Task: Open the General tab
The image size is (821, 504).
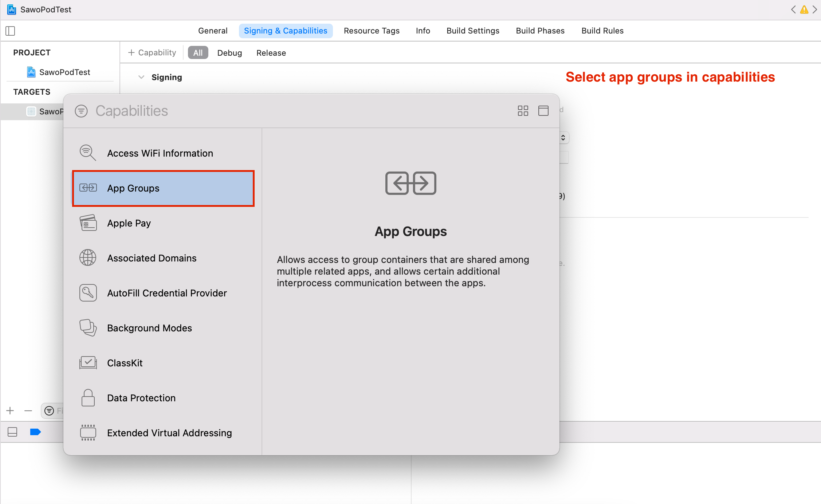Action: click(213, 31)
